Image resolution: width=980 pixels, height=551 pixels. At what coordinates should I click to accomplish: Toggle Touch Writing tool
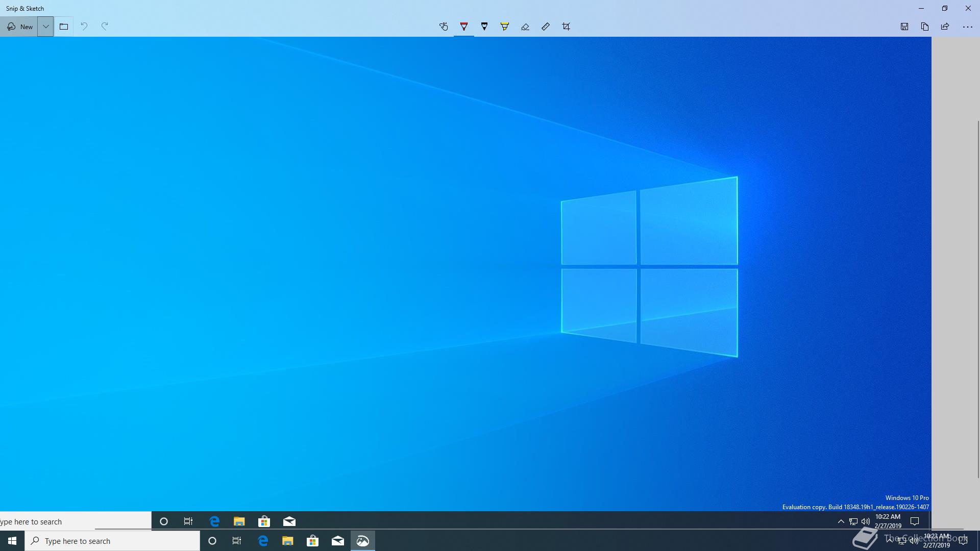click(444, 27)
